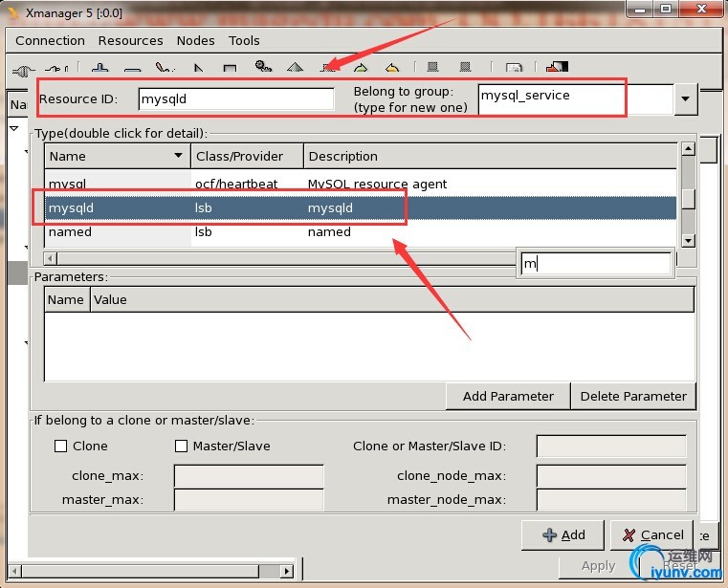This screenshot has height=588, width=728.
Task: Enable the Master/Slave checkbox
Action: (181, 446)
